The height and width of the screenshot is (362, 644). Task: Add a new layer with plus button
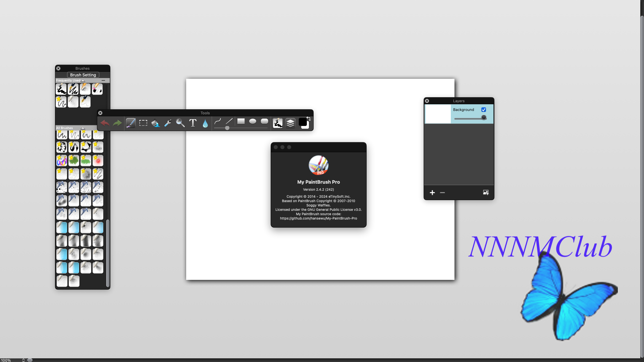click(432, 192)
